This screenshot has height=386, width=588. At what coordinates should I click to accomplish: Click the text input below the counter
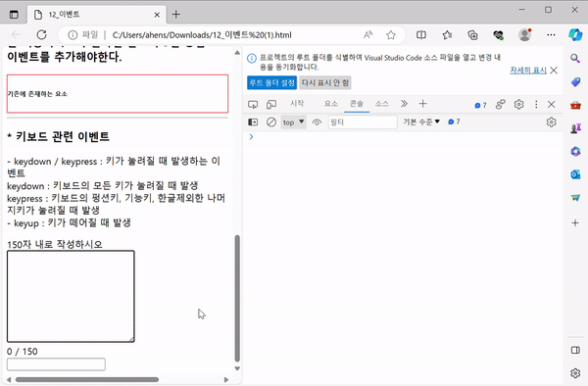point(56,364)
